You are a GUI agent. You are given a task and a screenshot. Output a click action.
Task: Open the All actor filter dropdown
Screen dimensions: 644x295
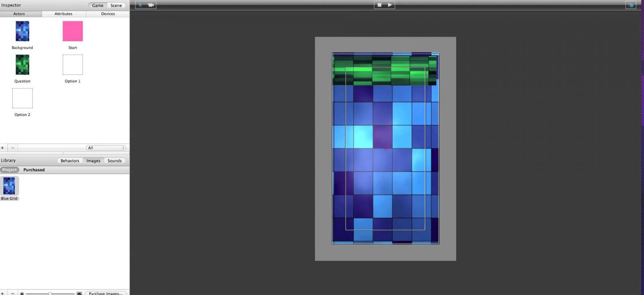[106, 148]
